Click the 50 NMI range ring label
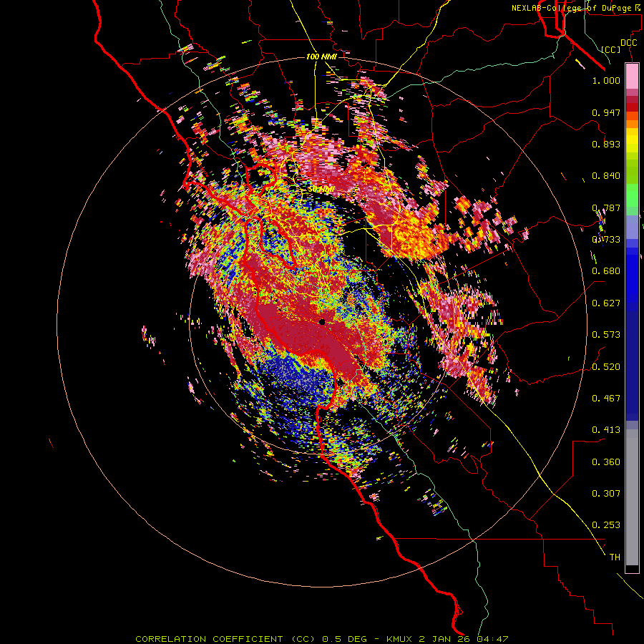644x644 pixels. coord(321,190)
